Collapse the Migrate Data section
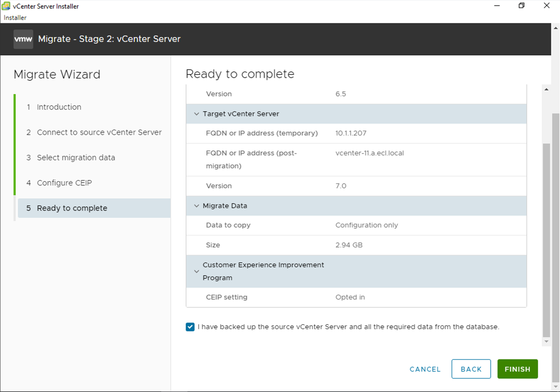560x392 pixels. (x=197, y=206)
